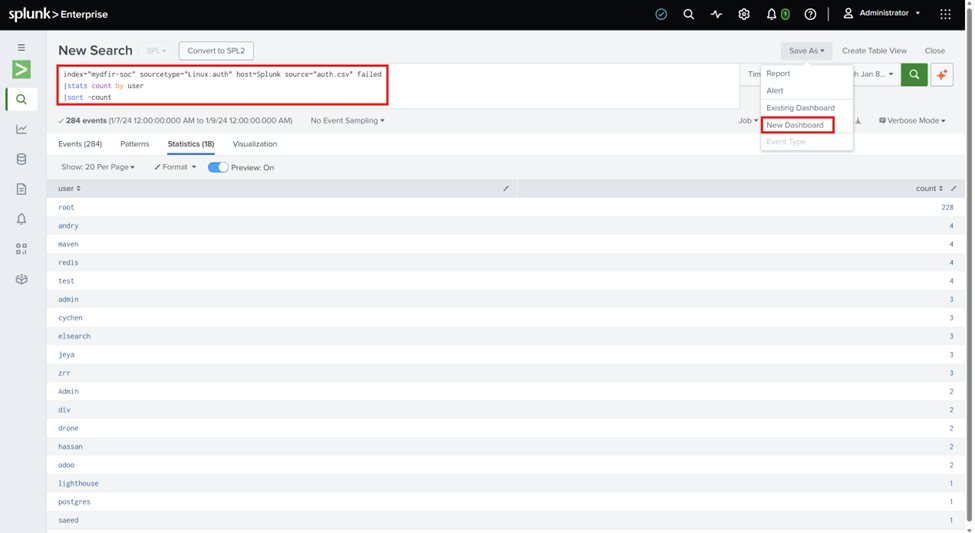Open the Alerts bell sidebar icon

click(x=21, y=219)
